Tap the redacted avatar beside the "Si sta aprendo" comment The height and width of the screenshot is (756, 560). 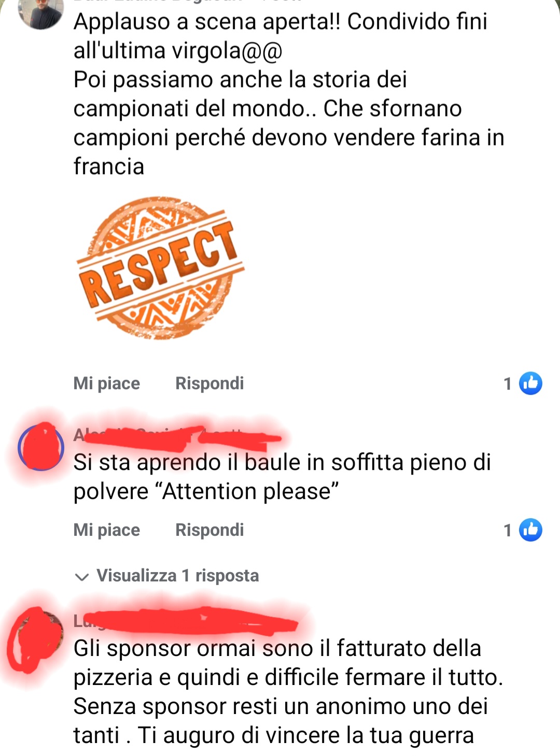pos(40,447)
